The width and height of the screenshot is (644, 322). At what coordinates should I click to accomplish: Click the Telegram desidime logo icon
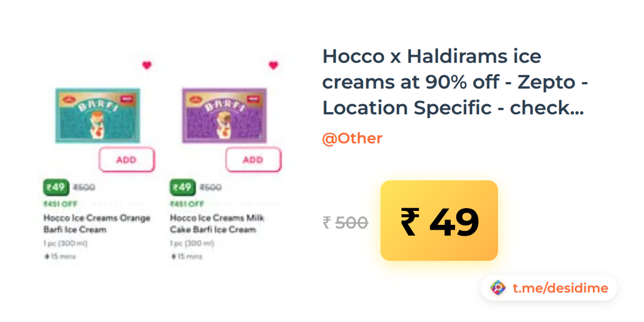tap(498, 288)
